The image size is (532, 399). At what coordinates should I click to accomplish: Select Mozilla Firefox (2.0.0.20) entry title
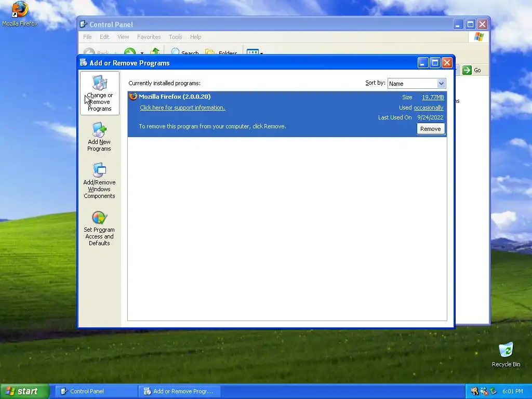click(175, 96)
